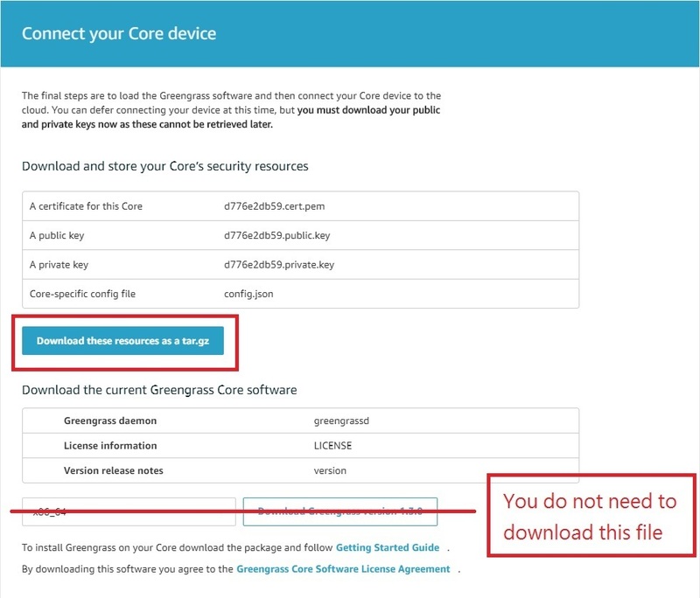The width and height of the screenshot is (700, 598).
Task: Click the 'Connect your Core device' page title
Action: point(119,34)
